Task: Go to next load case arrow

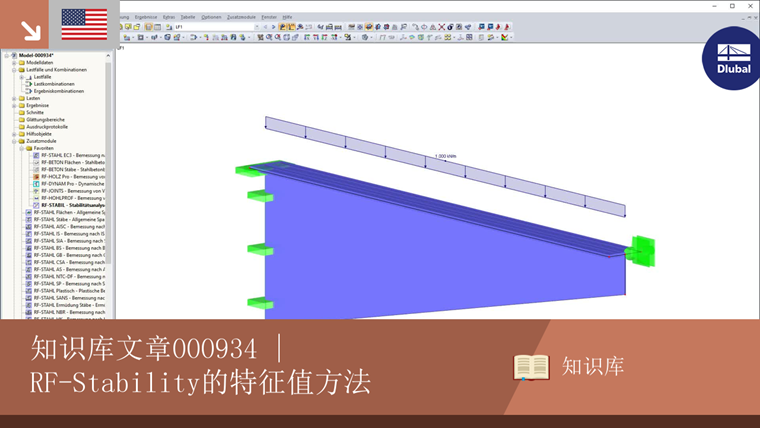Action: coord(273,27)
